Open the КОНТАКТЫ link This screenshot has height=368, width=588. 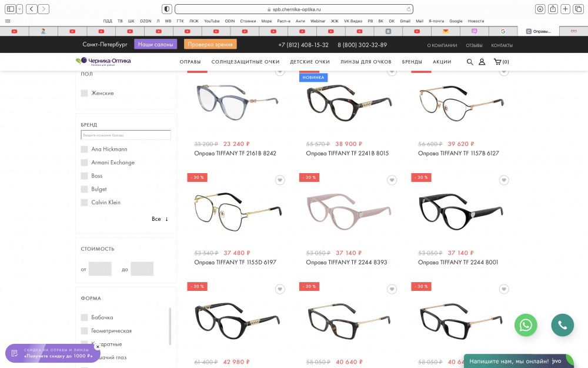(502, 45)
